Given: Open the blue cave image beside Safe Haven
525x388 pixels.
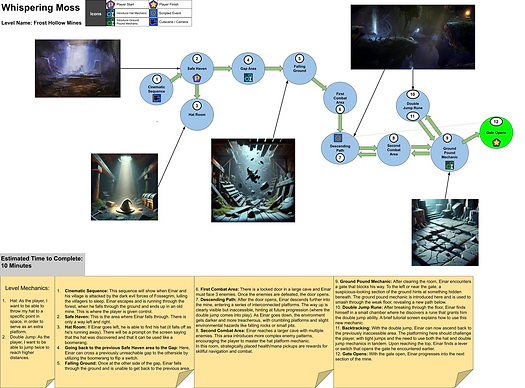Looking at the screenshot, I should 78,69.
